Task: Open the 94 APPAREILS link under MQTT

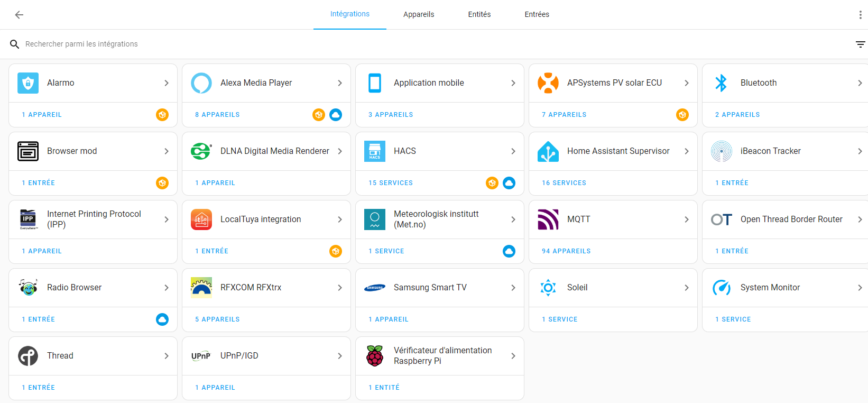Action: coord(566,251)
